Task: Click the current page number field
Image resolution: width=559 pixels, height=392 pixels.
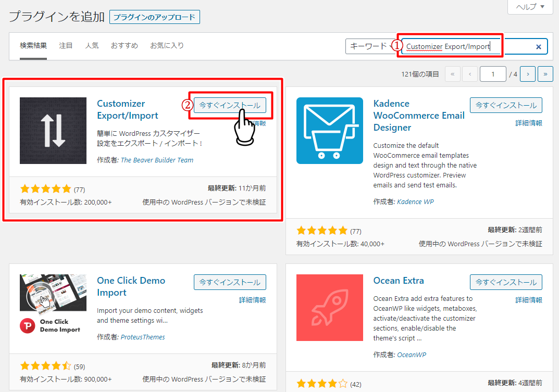Action: (x=493, y=74)
